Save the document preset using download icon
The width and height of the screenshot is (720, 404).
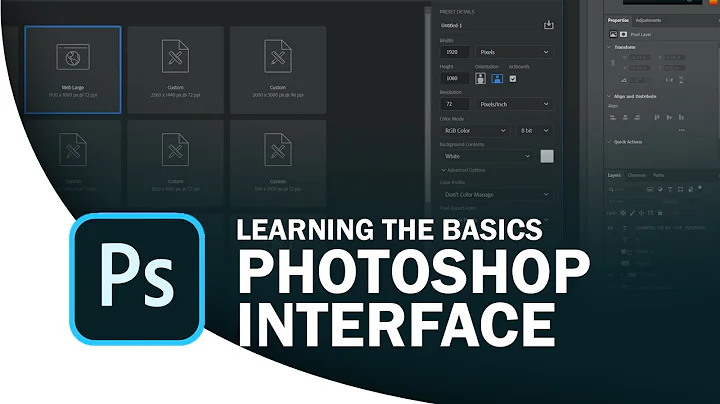coord(548,25)
